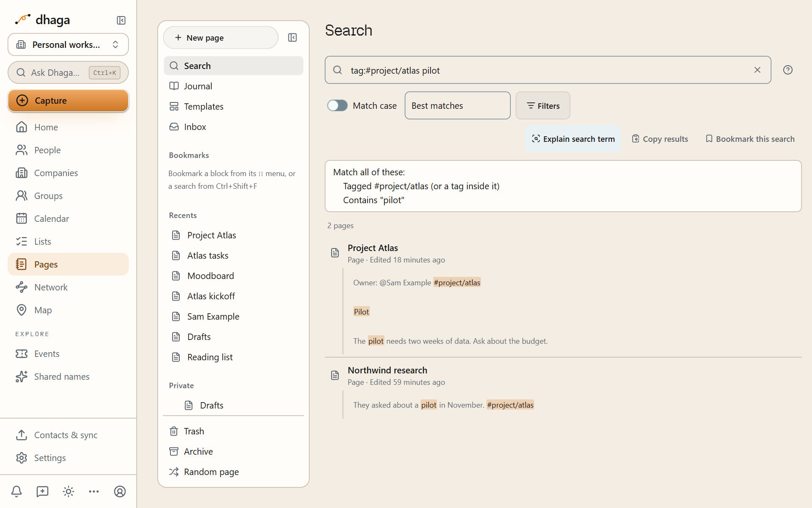Open Network section
The image size is (812, 508).
(x=68, y=287)
